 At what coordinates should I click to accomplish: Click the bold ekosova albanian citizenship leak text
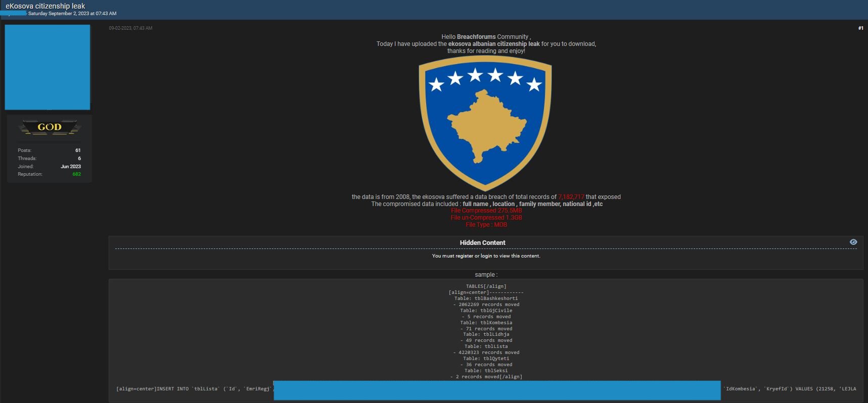point(494,44)
